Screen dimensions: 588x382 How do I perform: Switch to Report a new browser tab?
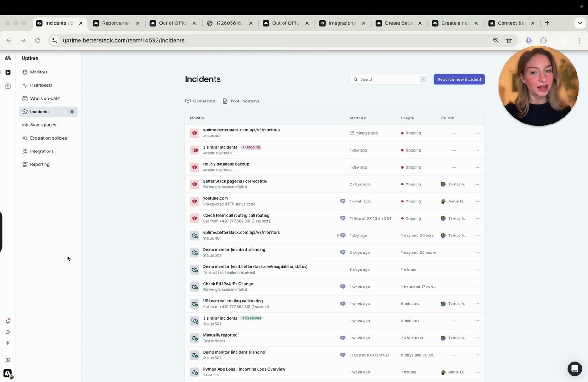(x=116, y=23)
